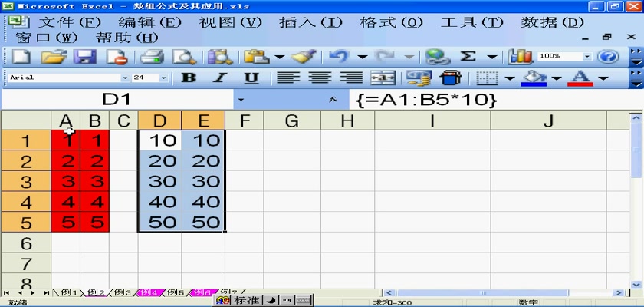Image resolution: width=644 pixels, height=307 pixels.
Task: Click the formula bar showing {=A1:B5*10}
Action: [x=491, y=100]
